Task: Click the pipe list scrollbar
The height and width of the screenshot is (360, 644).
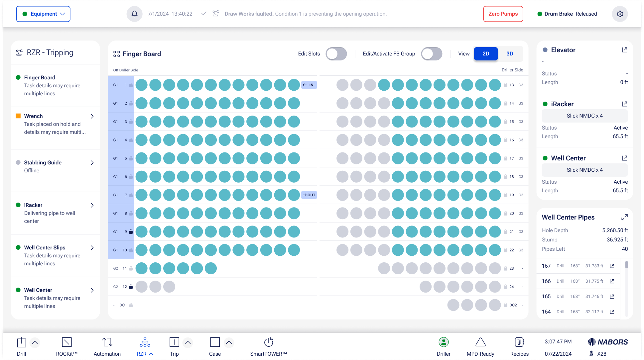Action: (x=626, y=265)
